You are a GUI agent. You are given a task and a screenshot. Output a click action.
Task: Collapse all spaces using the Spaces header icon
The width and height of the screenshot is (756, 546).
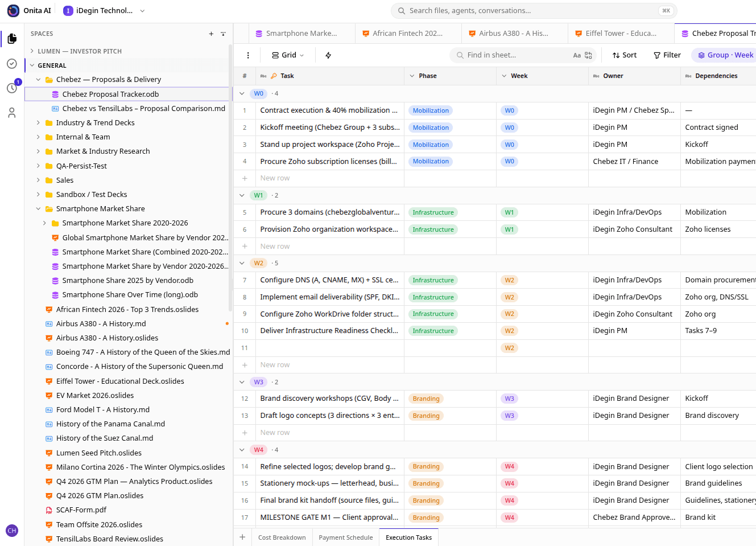(223, 34)
